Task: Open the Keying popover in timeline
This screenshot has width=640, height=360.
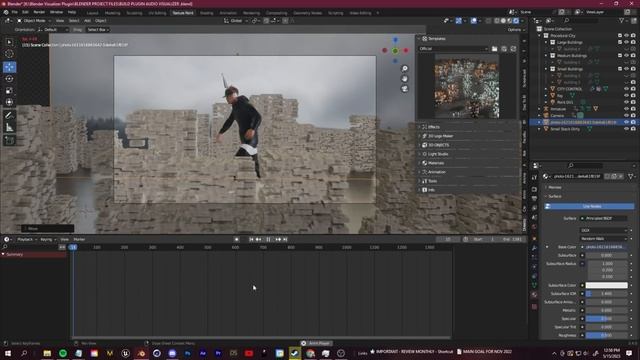Action: click(47, 240)
